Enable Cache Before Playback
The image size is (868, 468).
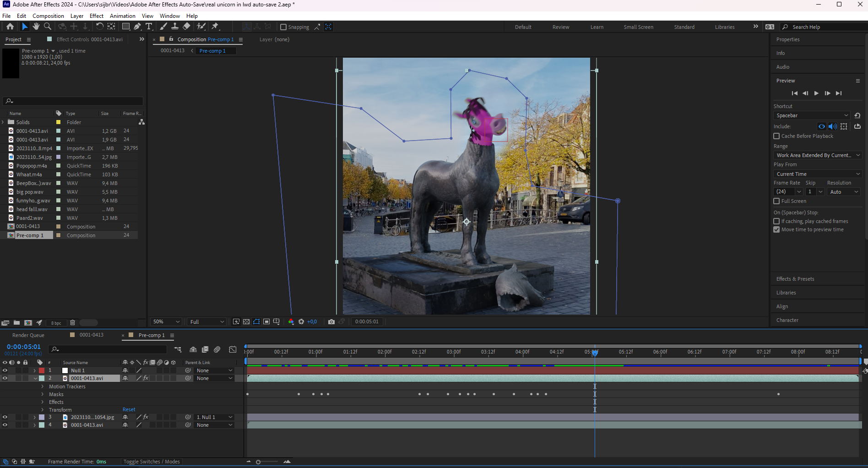(x=776, y=136)
